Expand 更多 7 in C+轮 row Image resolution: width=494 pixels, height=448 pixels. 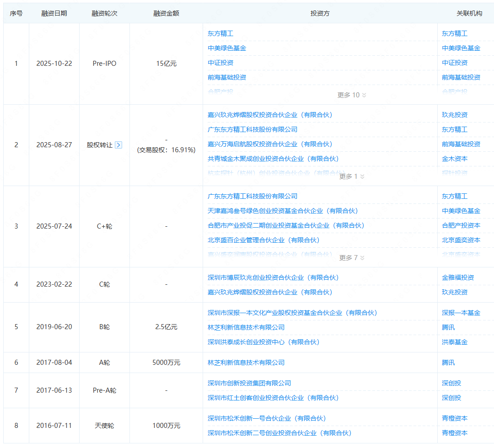click(352, 258)
